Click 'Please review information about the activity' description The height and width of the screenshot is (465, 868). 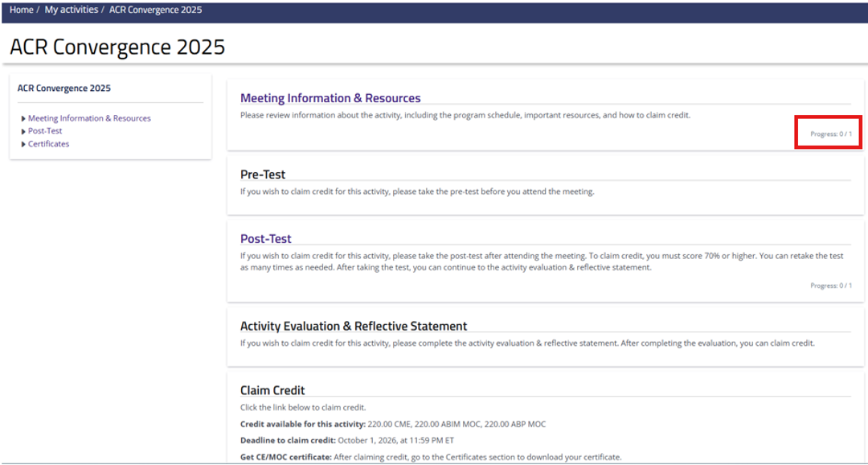[465, 116]
